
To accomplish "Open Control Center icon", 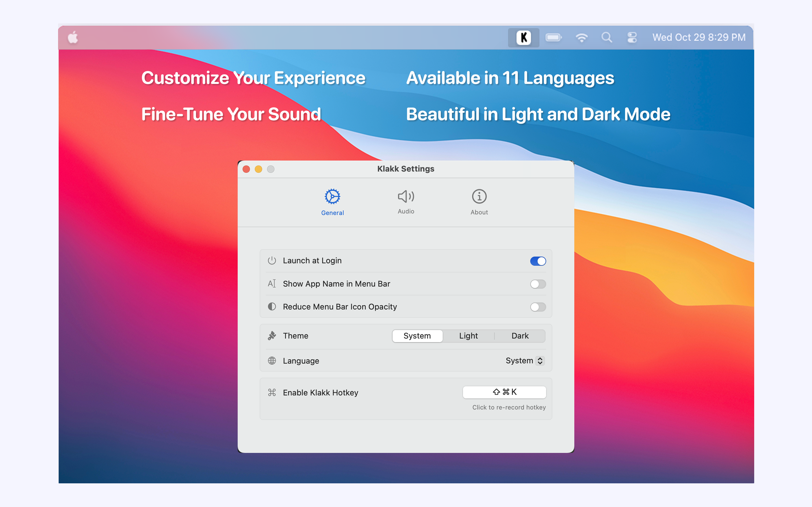I will click(x=632, y=37).
